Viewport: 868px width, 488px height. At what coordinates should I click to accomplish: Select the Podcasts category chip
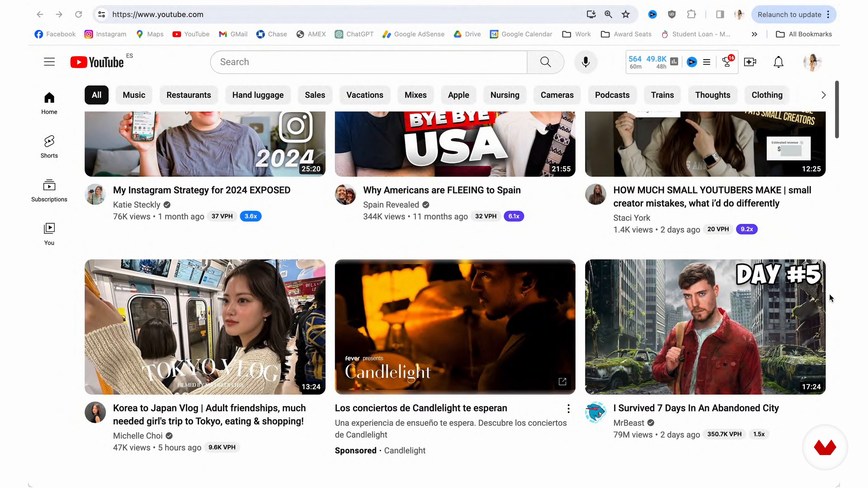pyautogui.click(x=612, y=95)
